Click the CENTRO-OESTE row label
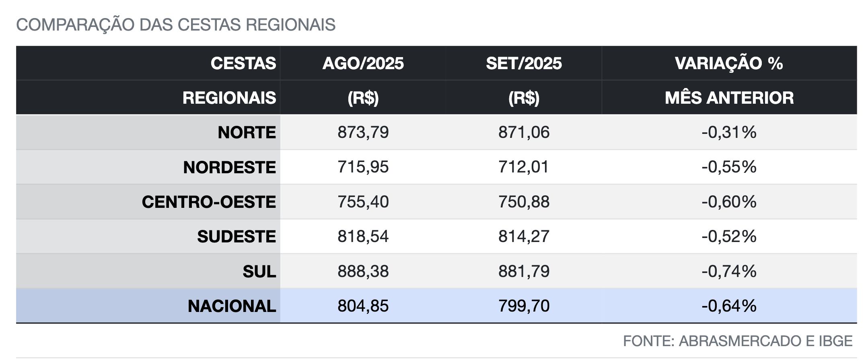 209,202
